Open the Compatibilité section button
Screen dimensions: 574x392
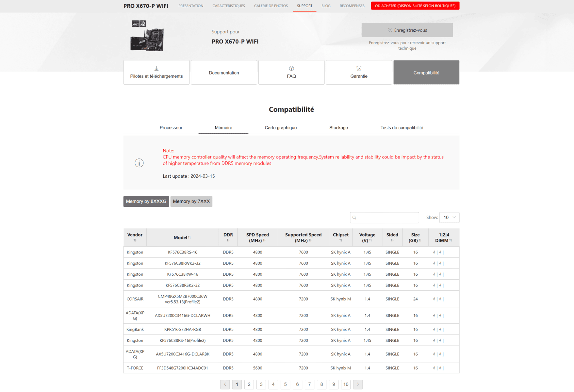426,73
